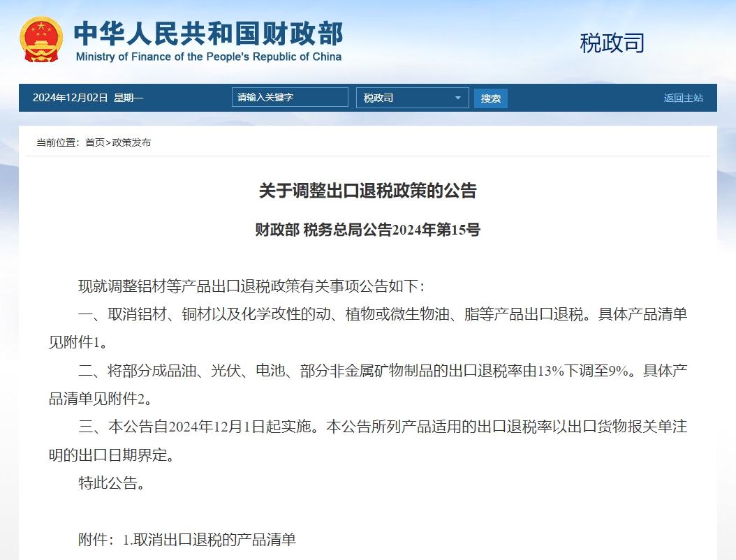The width and height of the screenshot is (736, 560).
Task: Click the title 关于调整出口退税政策的公告
Action: [367, 191]
